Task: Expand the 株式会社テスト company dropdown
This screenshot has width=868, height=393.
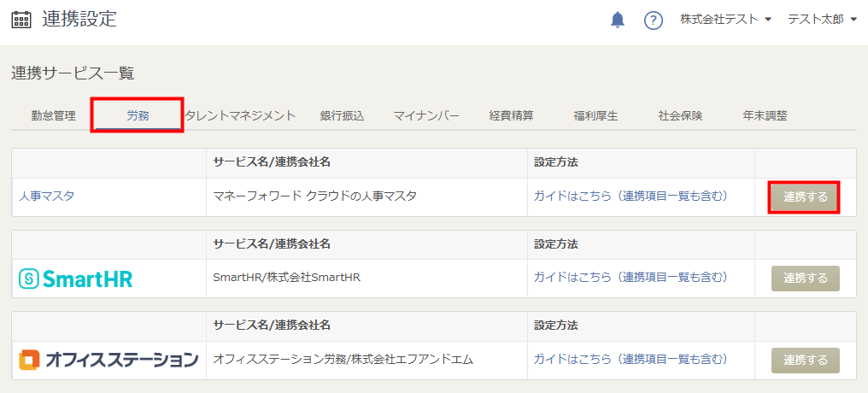Action: click(x=725, y=20)
